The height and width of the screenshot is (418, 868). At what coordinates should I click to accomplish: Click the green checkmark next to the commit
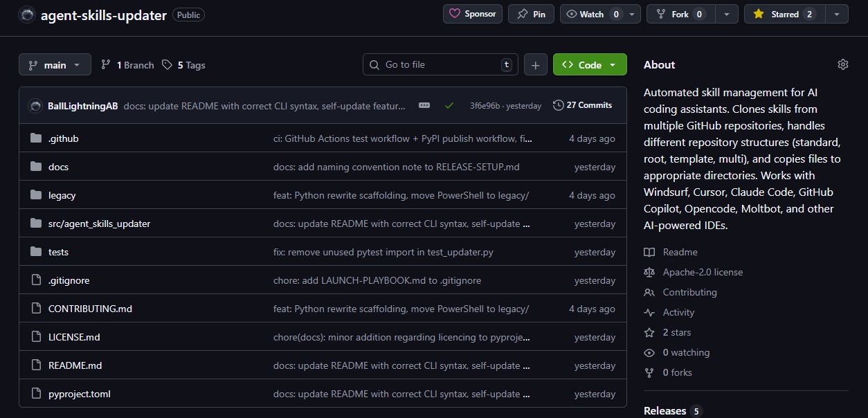[x=449, y=106]
